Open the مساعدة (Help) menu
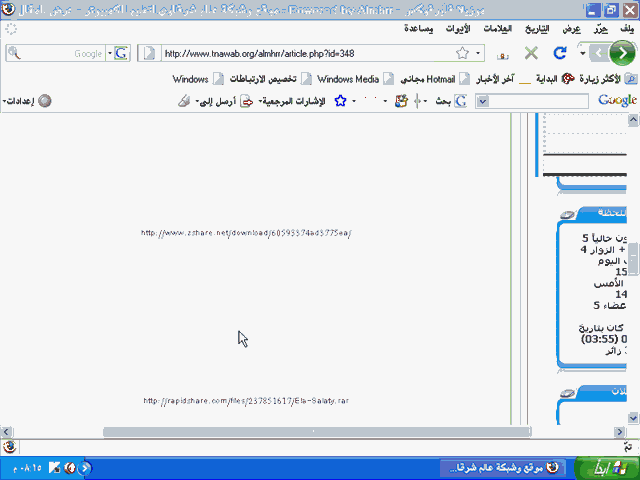The image size is (640, 480). pos(418,28)
